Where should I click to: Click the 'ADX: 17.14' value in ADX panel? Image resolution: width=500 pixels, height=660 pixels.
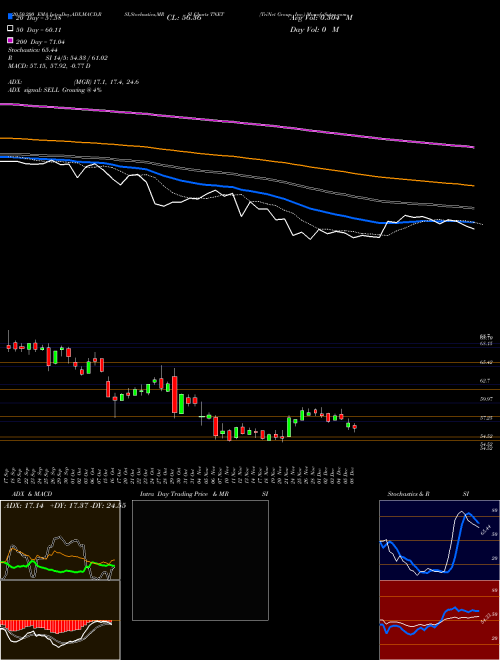coord(25,505)
